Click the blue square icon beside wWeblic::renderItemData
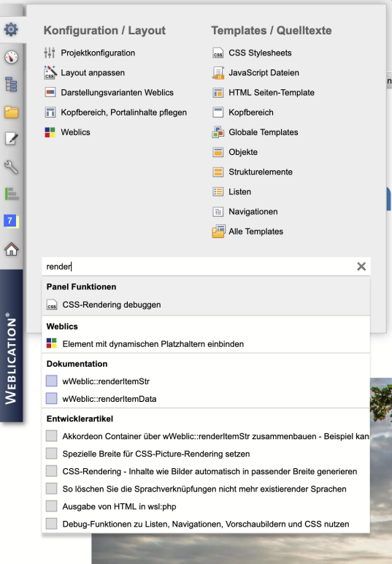 tap(52, 399)
